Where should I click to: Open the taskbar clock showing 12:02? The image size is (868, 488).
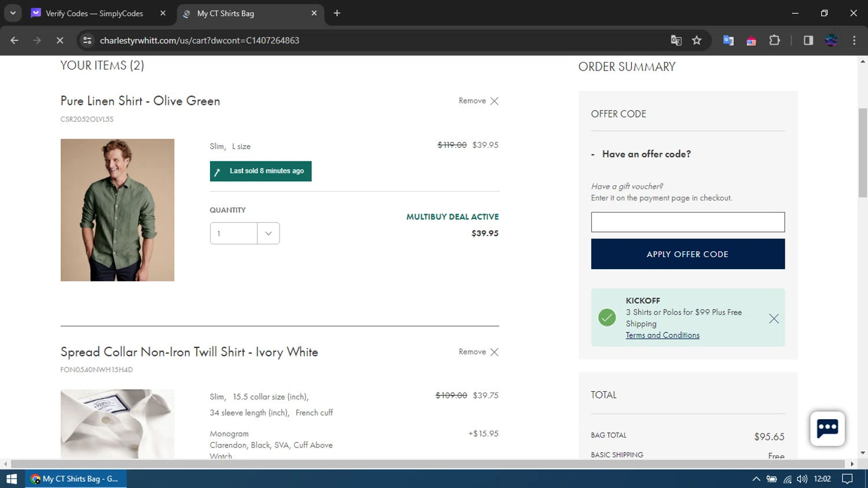coord(822,479)
